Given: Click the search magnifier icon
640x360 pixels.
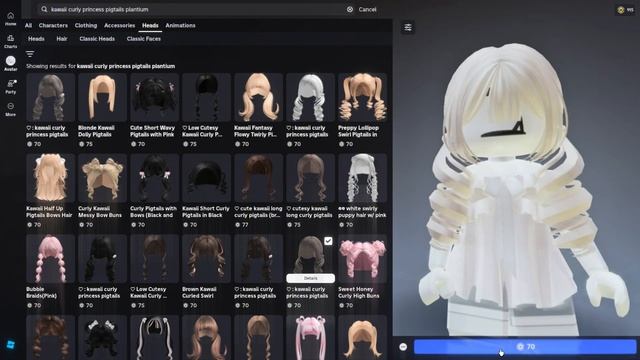Looking at the screenshot, I should click(44, 9).
